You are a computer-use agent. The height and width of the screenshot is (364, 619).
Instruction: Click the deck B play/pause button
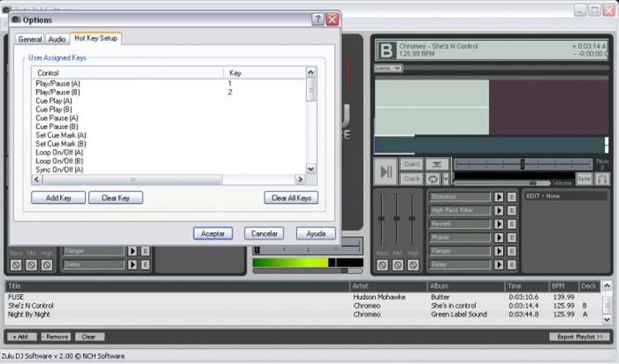pyautogui.click(x=386, y=172)
